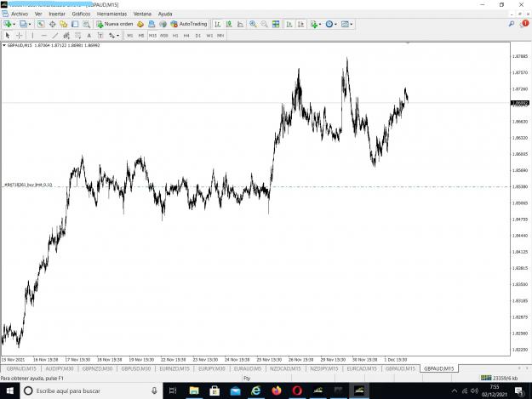Launch MetaEditor yellow book icon

point(140,24)
